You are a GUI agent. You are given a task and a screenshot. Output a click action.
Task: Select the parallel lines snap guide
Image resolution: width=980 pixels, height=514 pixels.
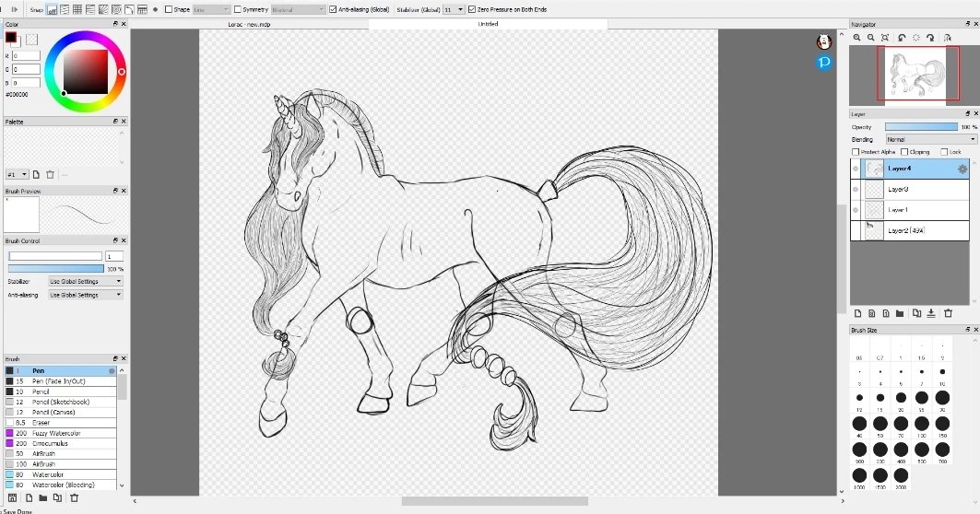65,10
